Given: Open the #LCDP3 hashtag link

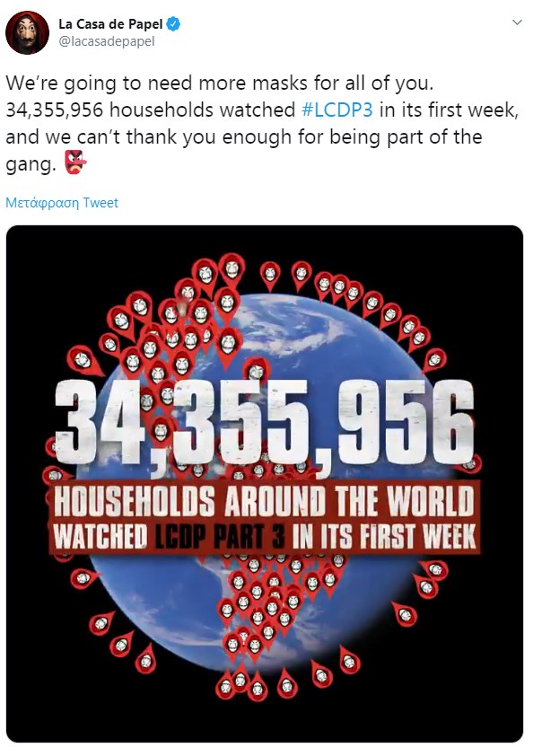Looking at the screenshot, I should [337, 110].
